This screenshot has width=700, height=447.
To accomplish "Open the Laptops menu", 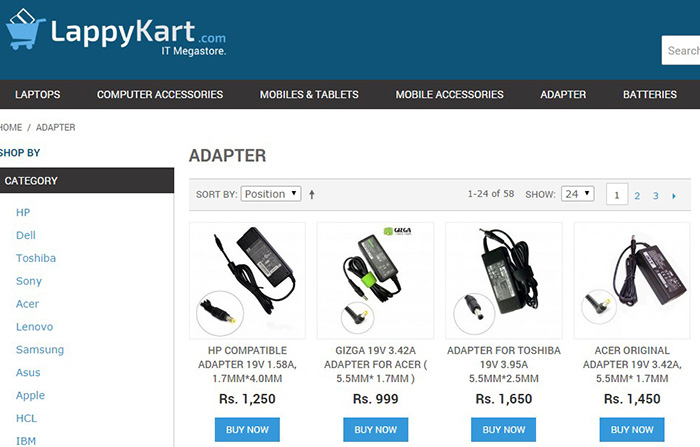I will [x=38, y=95].
